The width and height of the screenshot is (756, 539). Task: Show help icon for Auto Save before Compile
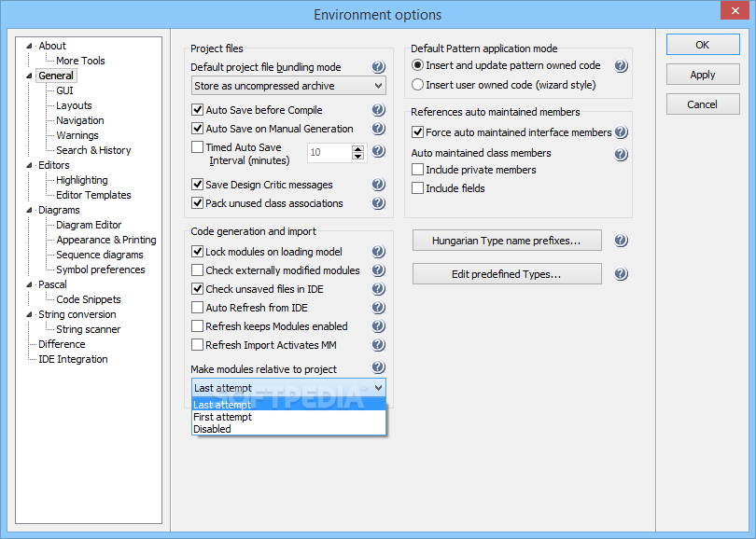pos(379,110)
